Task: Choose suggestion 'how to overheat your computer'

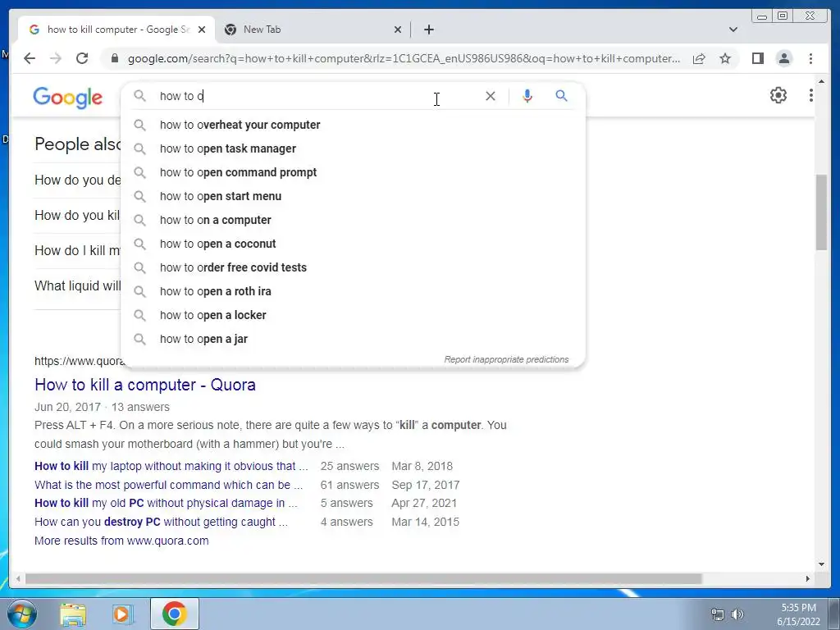Action: 353,125
